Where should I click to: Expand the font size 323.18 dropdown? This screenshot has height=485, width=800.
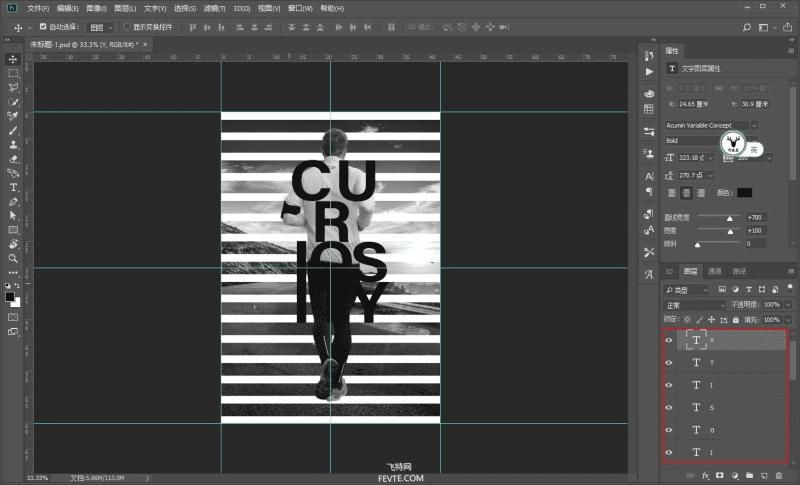711,158
